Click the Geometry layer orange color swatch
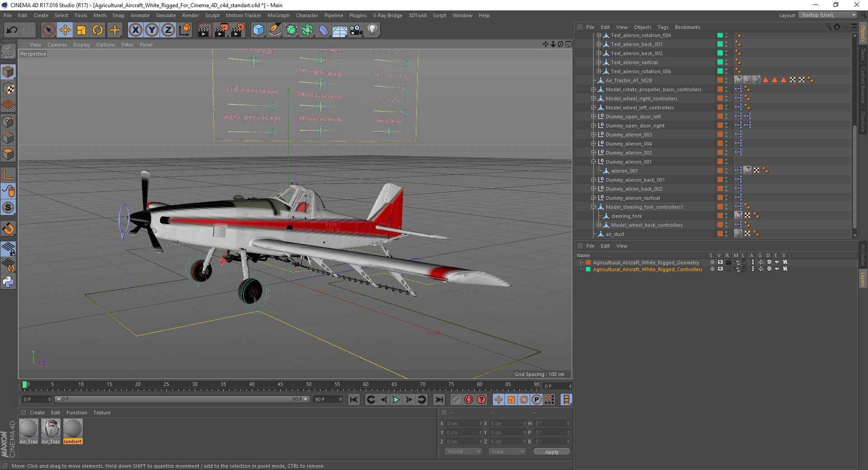Screen dimensions: 868x470 (588, 263)
